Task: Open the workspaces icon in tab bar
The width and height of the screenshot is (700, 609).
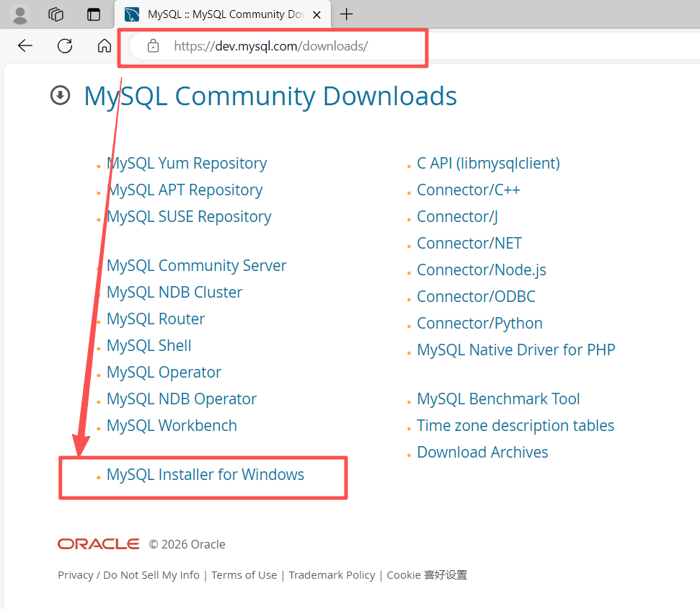Action: pyautogui.click(x=56, y=14)
